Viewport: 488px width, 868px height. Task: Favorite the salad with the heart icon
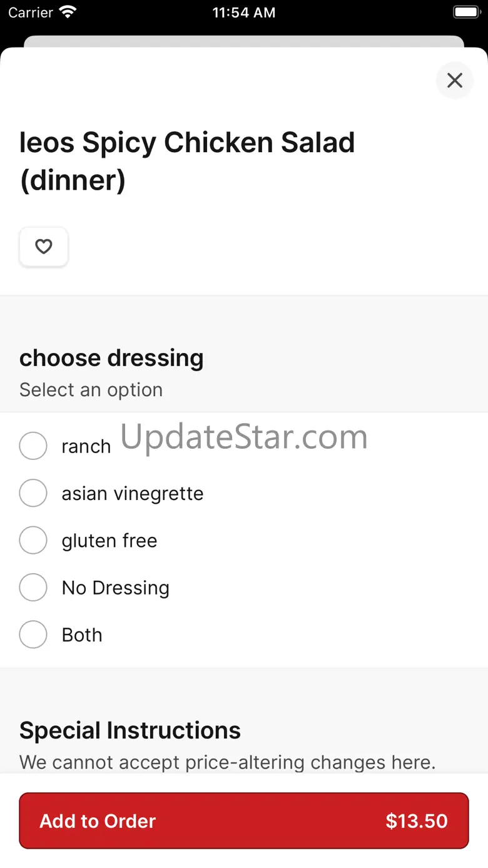(43, 247)
